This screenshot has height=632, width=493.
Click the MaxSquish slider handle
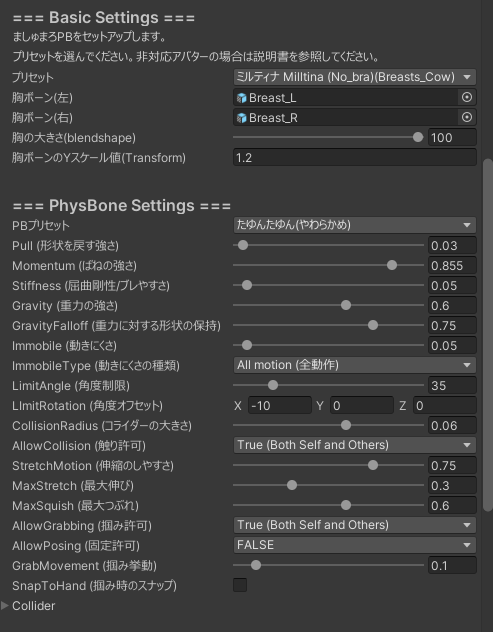pos(346,505)
